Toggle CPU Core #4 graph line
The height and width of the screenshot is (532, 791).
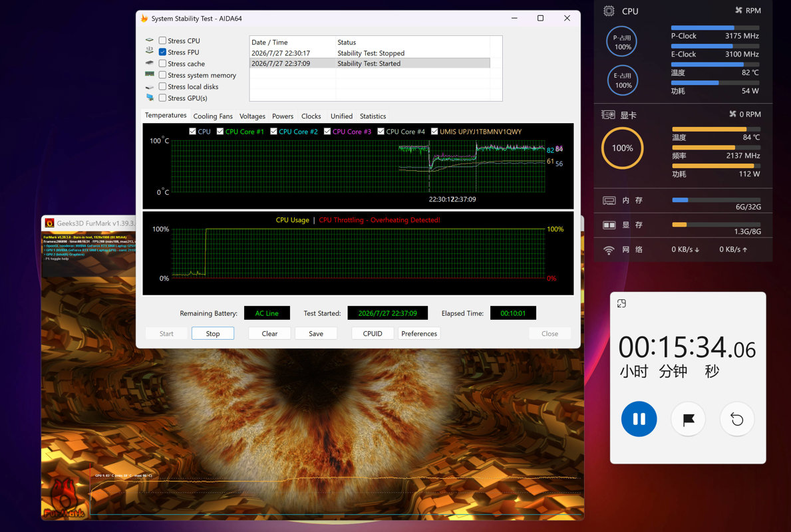[x=381, y=131]
